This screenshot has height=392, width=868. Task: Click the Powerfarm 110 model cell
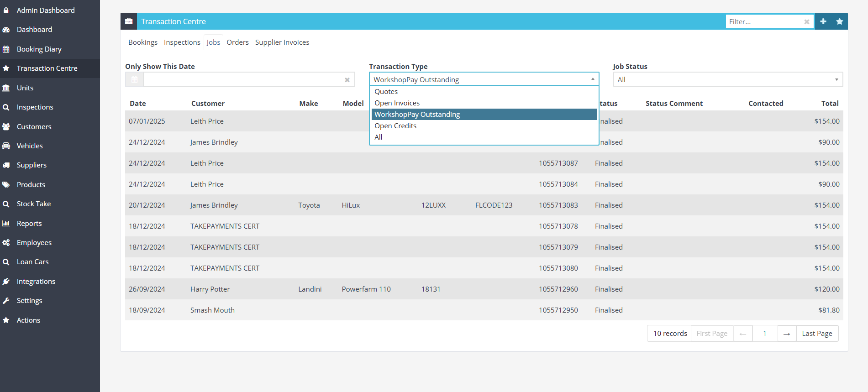[x=366, y=289]
